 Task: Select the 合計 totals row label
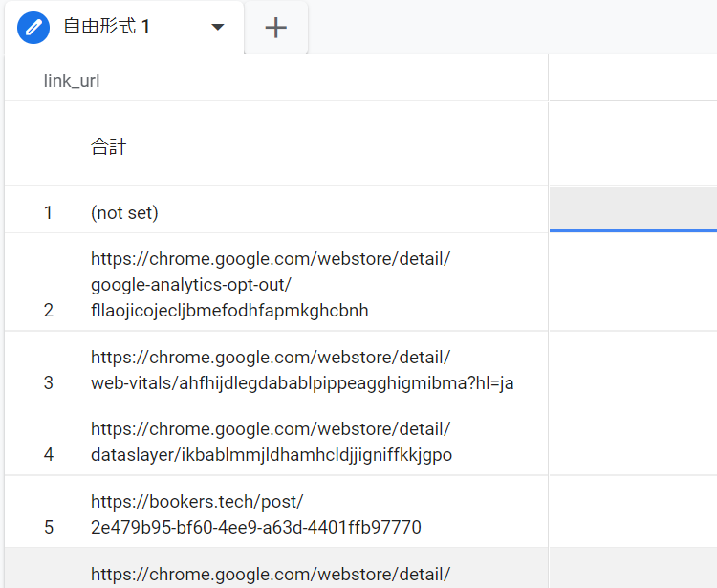pyautogui.click(x=108, y=146)
